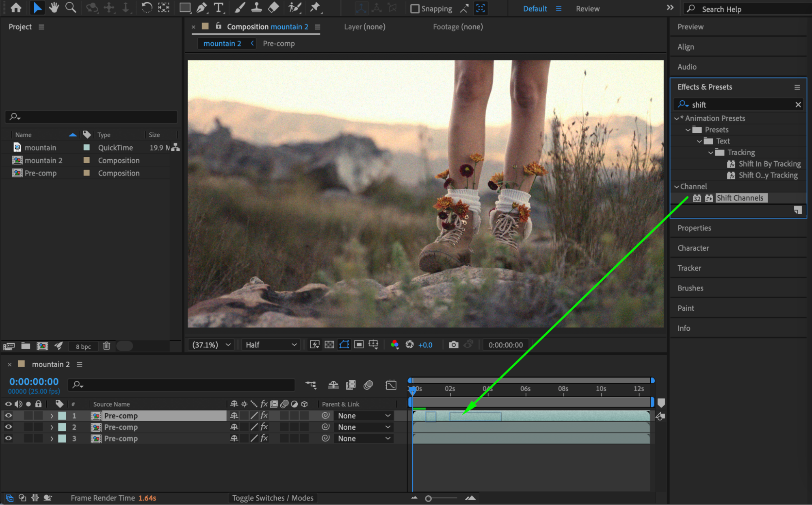Open the Project panel menu

click(x=41, y=27)
